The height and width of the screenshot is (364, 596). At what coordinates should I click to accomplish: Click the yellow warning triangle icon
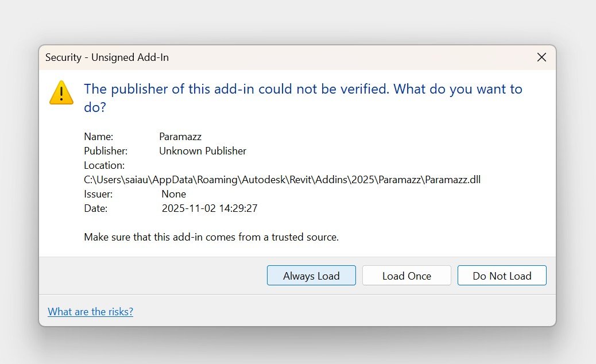click(61, 92)
